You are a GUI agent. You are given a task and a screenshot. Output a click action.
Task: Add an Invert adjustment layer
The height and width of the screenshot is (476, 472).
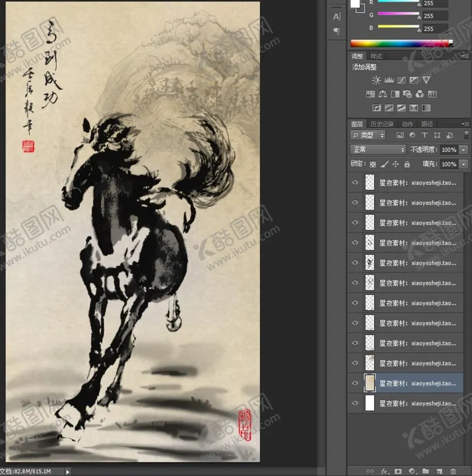377,108
